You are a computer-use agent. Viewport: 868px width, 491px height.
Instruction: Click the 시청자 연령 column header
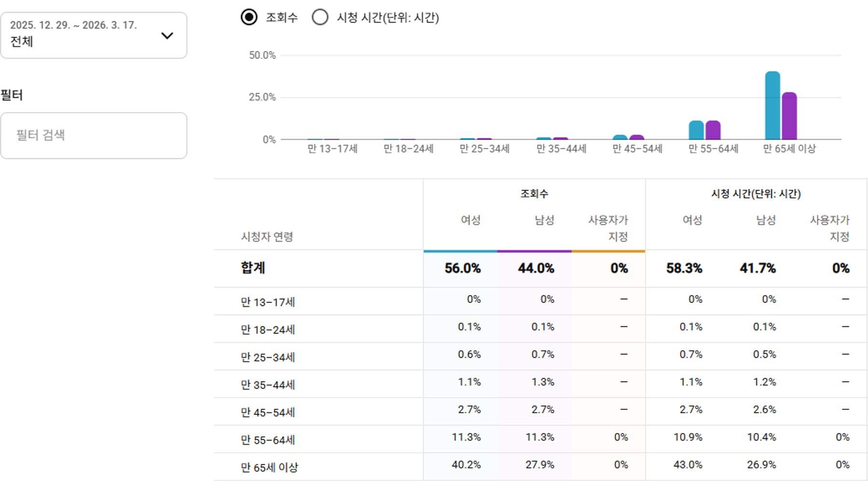[267, 237]
